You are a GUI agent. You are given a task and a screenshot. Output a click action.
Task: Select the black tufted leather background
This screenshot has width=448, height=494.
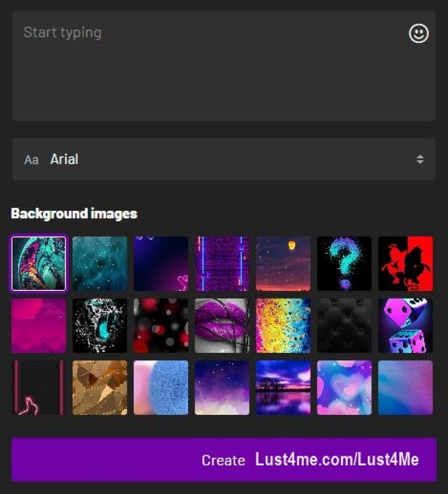click(x=344, y=326)
